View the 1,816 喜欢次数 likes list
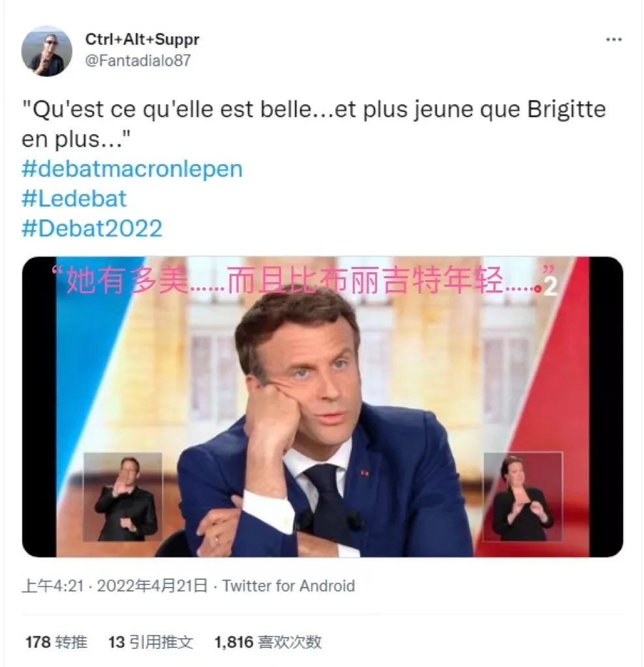The width and height of the screenshot is (644, 667). (268, 642)
